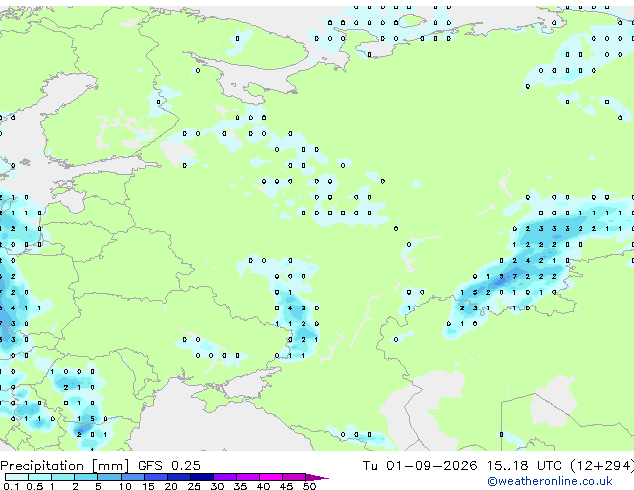
Task: Click the '30' legend scale label
Action: pos(217,486)
